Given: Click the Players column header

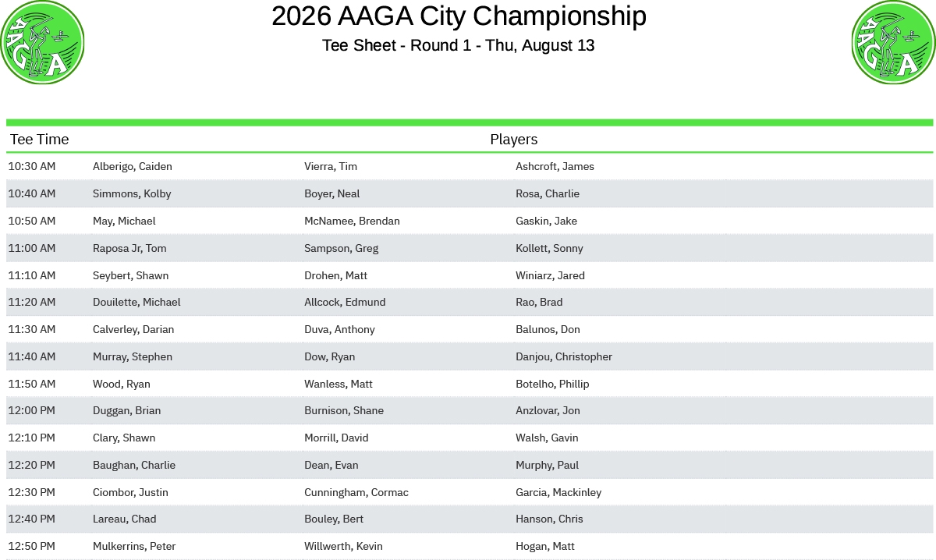Looking at the screenshot, I should [x=513, y=140].
